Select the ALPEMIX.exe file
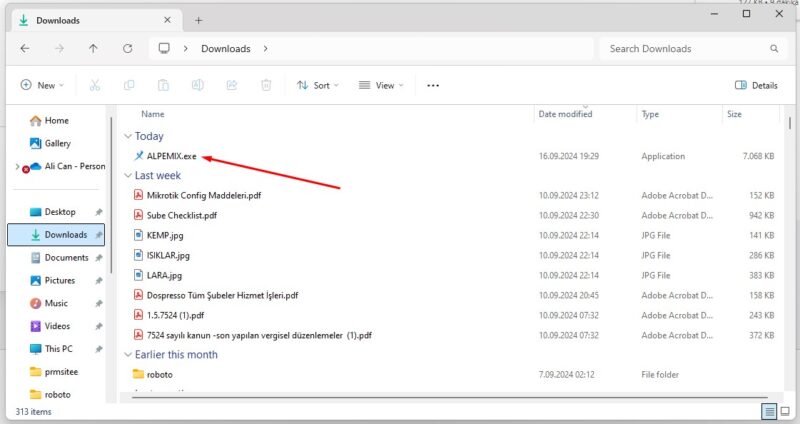The image size is (800, 424). pyautogui.click(x=171, y=156)
